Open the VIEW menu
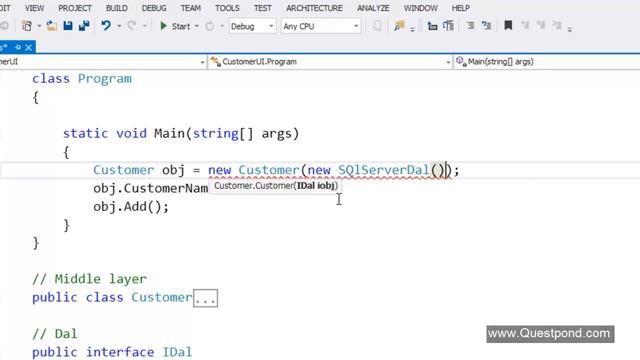The height and width of the screenshot is (360, 640). pos(35,8)
